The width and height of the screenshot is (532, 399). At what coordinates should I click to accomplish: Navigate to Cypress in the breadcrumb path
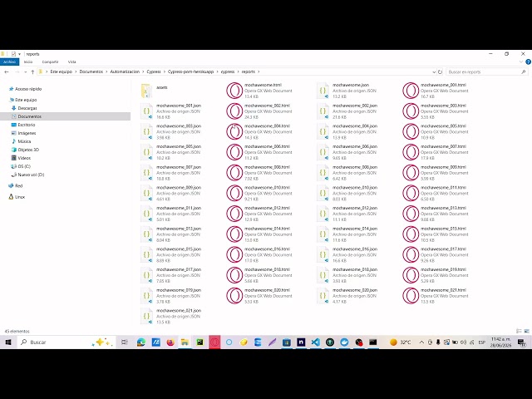154,72
